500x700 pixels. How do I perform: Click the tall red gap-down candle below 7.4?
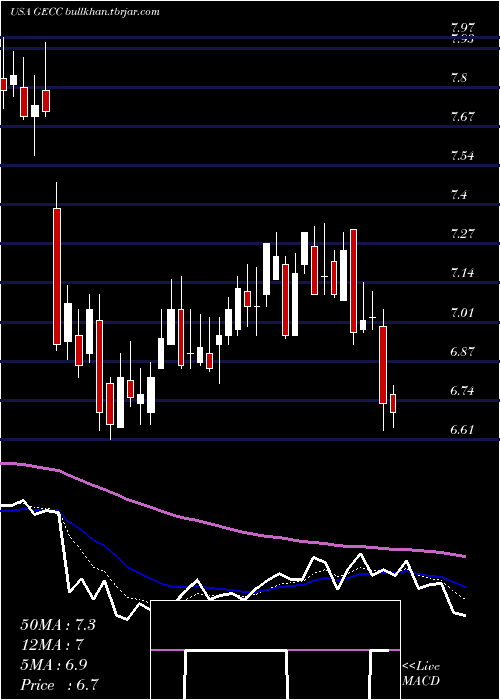point(57,276)
